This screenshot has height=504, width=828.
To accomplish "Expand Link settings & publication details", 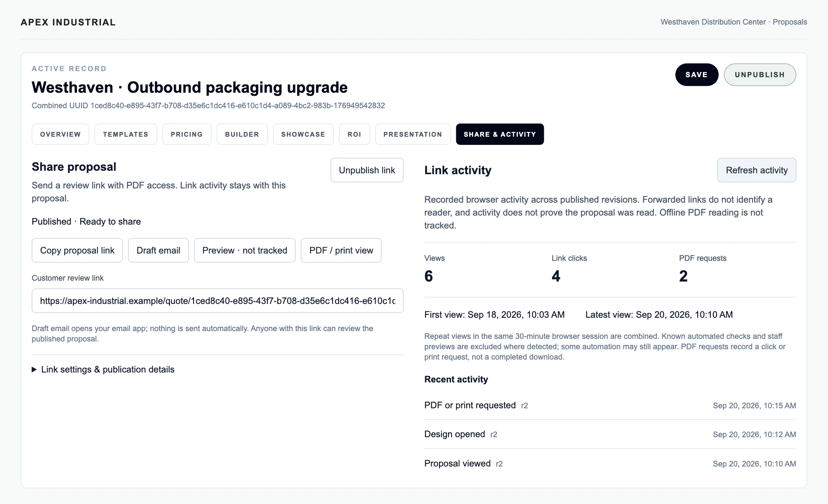I will (103, 369).
